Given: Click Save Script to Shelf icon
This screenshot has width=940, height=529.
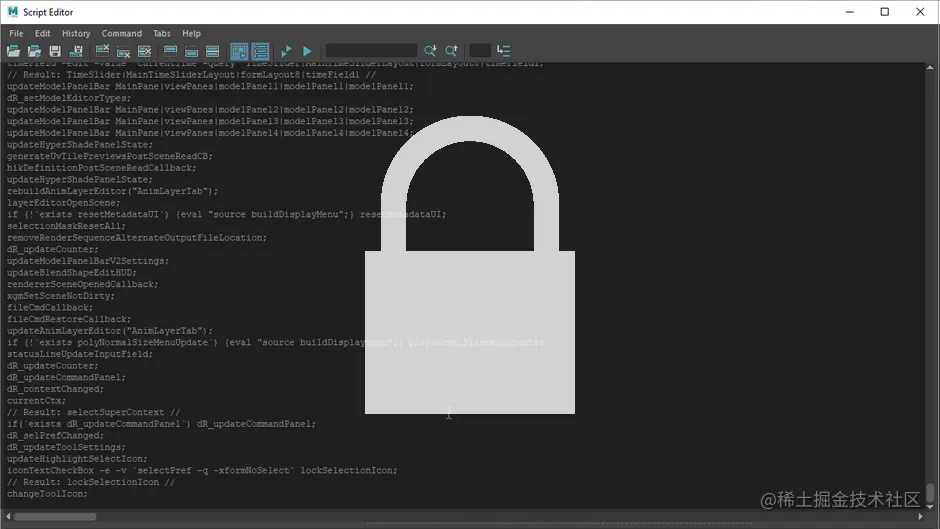Looking at the screenshot, I should tap(76, 51).
